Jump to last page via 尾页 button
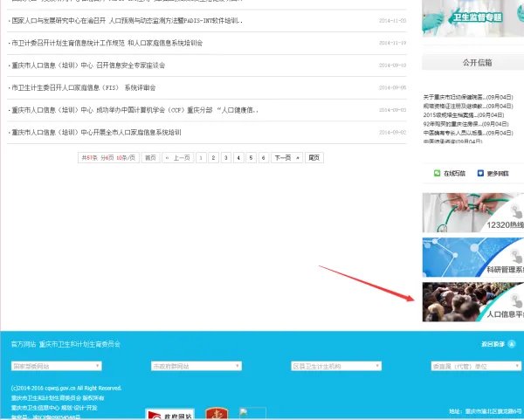Viewport: 524px width, 420px height. pyautogui.click(x=314, y=158)
